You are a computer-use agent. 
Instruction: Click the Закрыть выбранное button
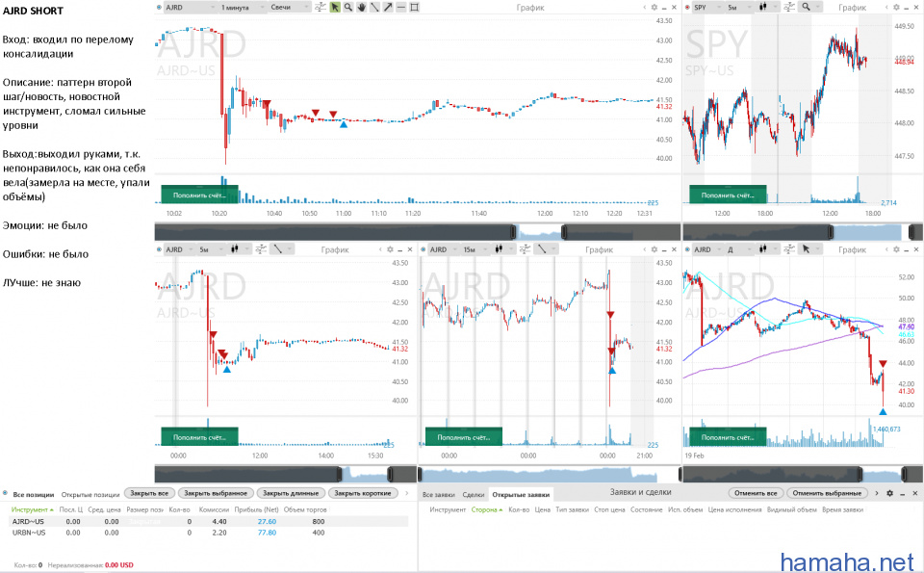(x=216, y=493)
